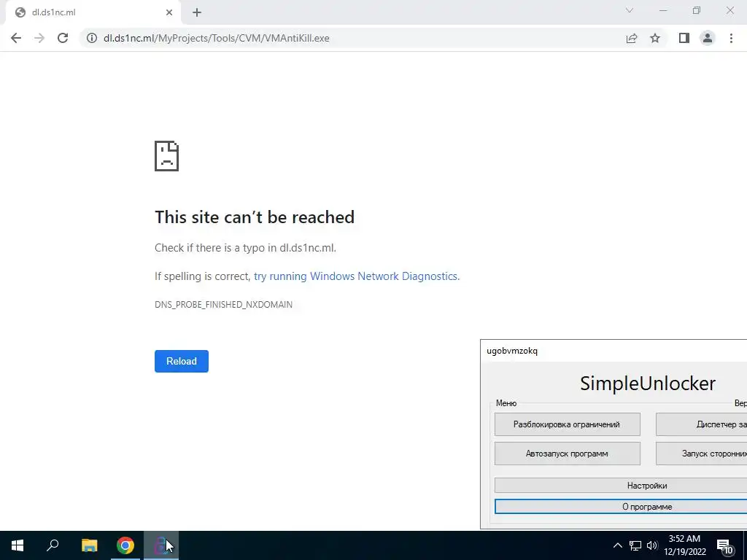This screenshot has width=747, height=560.
Task: Open Windows taskbar search
Action: pyautogui.click(x=53, y=545)
